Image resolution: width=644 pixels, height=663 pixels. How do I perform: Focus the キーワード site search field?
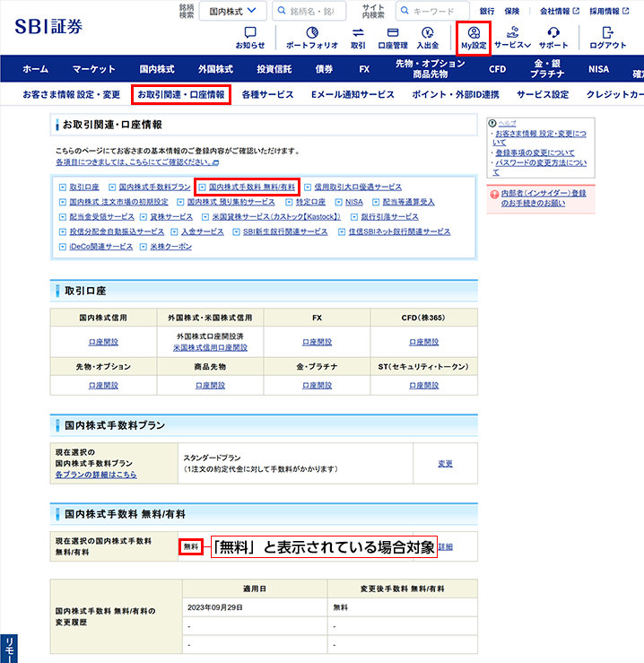pos(432,11)
